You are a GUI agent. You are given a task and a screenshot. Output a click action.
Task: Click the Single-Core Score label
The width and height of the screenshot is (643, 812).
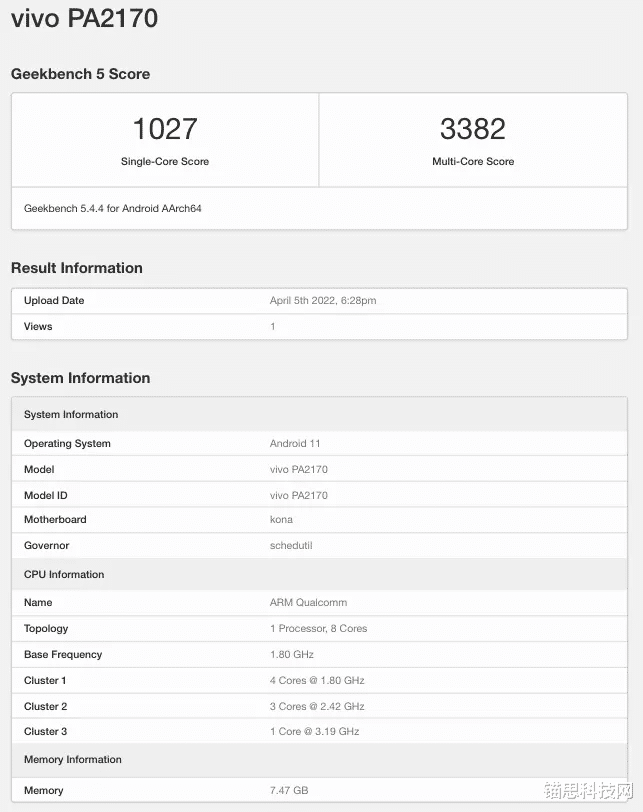click(165, 162)
